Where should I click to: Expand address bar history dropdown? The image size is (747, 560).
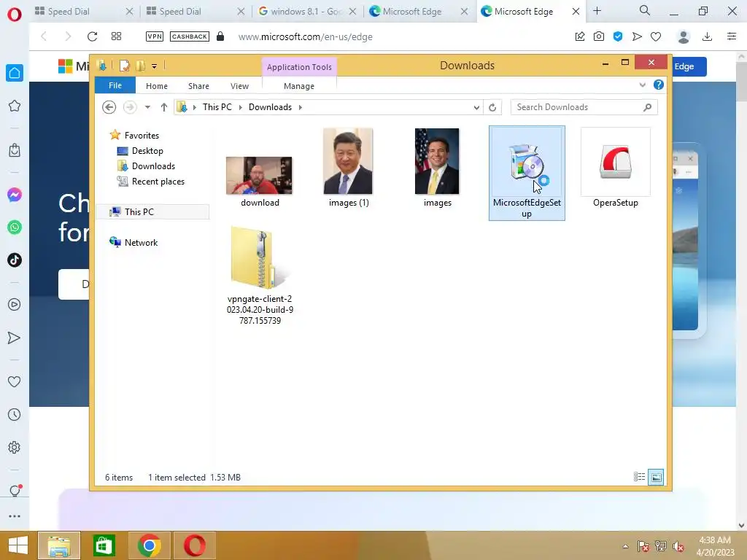[x=476, y=108]
